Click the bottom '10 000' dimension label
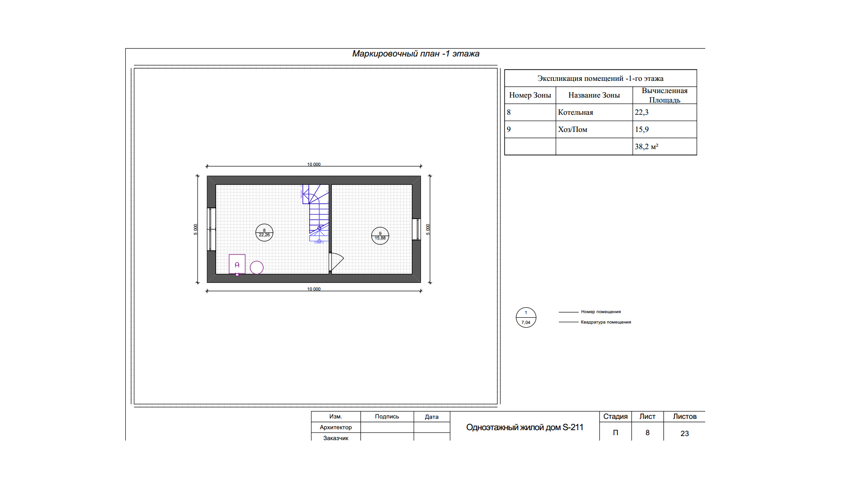The width and height of the screenshot is (868, 488). coord(314,289)
